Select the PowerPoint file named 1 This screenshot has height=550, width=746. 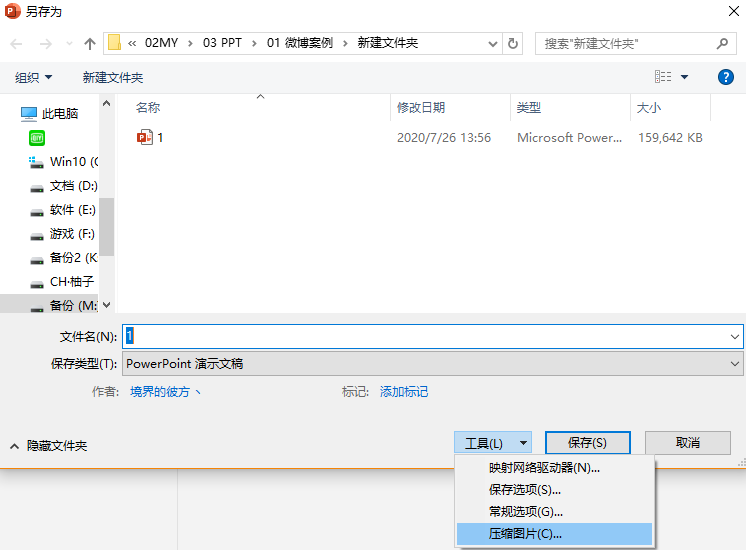(x=150, y=138)
